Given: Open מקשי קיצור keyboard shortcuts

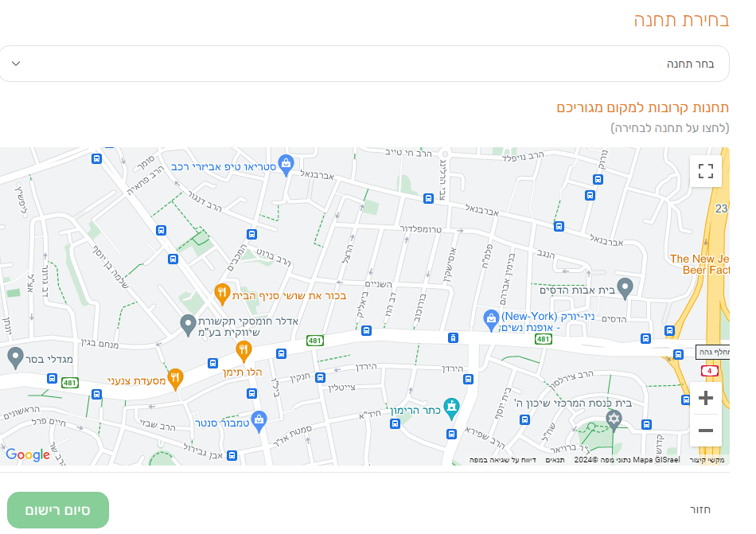Looking at the screenshot, I should click(707, 460).
